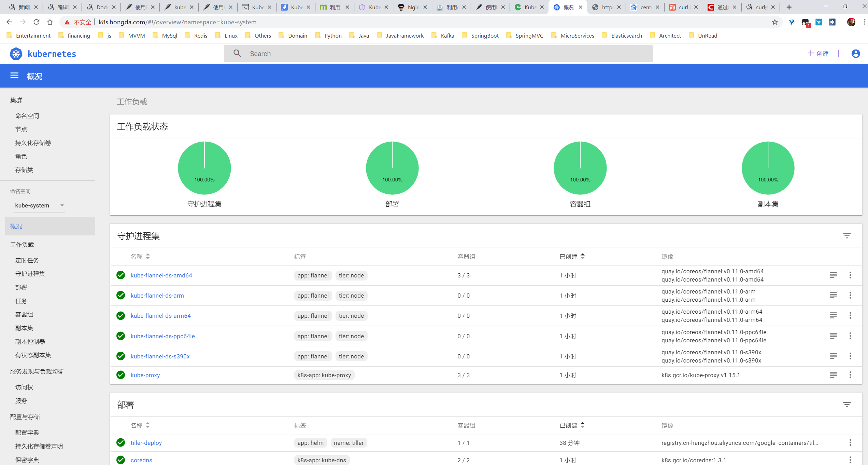The width and height of the screenshot is (868, 465).
Task: Select 持久化存储卷 in sidebar
Action: coord(33,143)
